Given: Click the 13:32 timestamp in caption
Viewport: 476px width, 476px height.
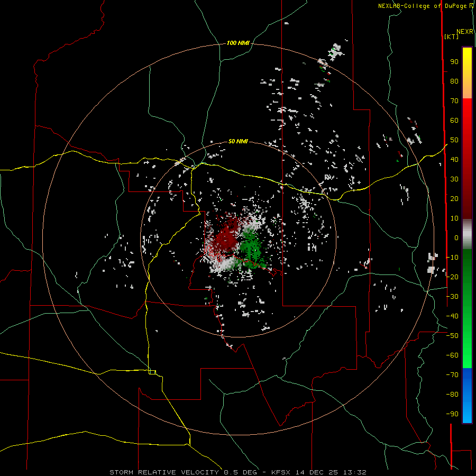Looking at the screenshot, I should pos(355,472).
